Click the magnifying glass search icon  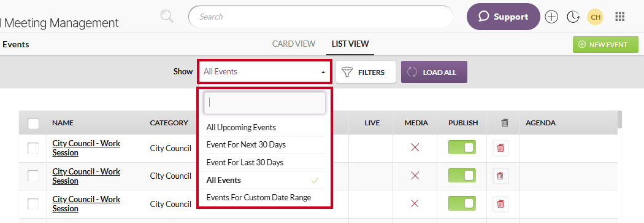click(x=167, y=17)
